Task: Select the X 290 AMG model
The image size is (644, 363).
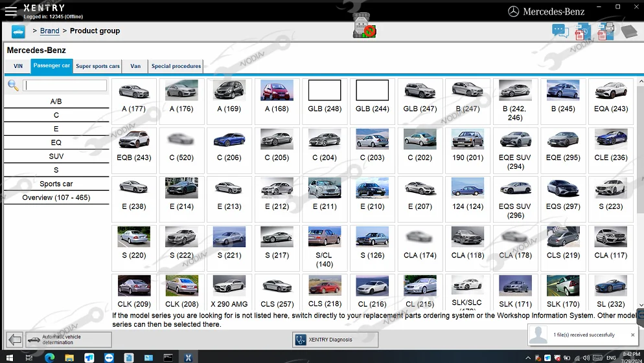Action: point(229,292)
